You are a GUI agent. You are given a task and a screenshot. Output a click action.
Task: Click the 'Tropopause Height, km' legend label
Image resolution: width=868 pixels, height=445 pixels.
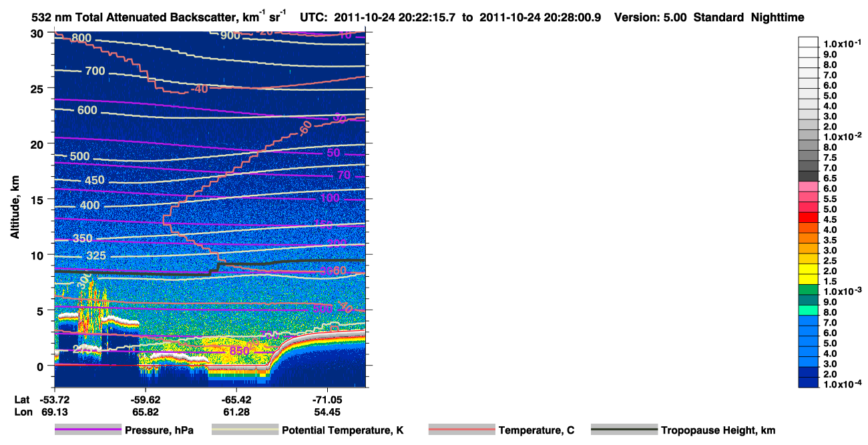(718, 430)
